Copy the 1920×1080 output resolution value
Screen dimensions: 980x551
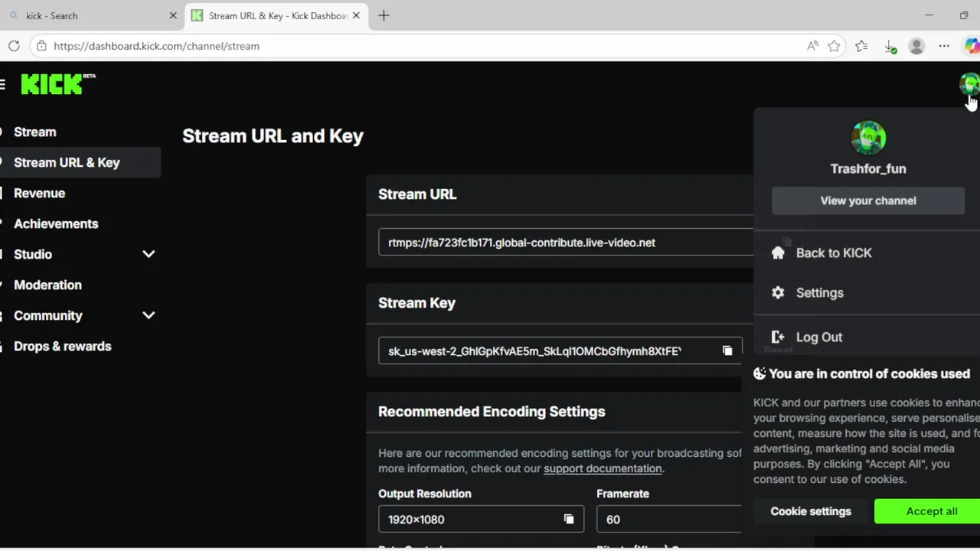coord(569,519)
